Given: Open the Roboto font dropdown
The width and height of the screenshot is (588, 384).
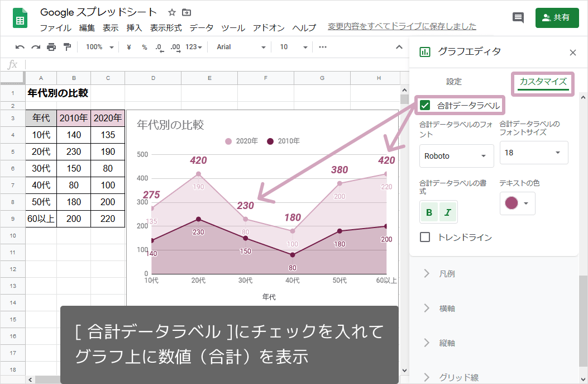Looking at the screenshot, I should click(456, 156).
